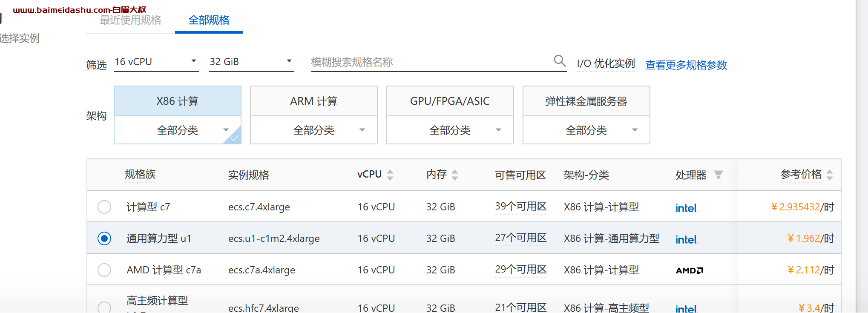Expand 全部分类 dropdown under ARM 计算
This screenshot has height=313, width=868.
click(314, 130)
